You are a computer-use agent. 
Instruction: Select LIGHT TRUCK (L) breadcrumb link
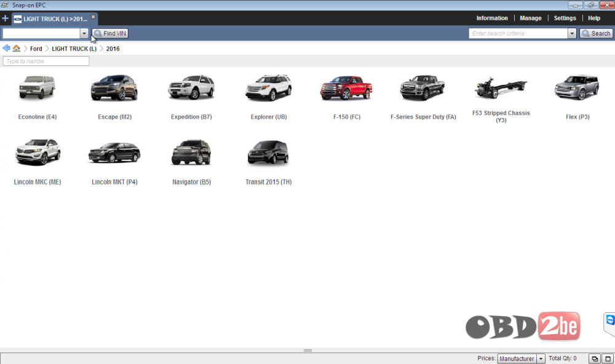click(74, 49)
